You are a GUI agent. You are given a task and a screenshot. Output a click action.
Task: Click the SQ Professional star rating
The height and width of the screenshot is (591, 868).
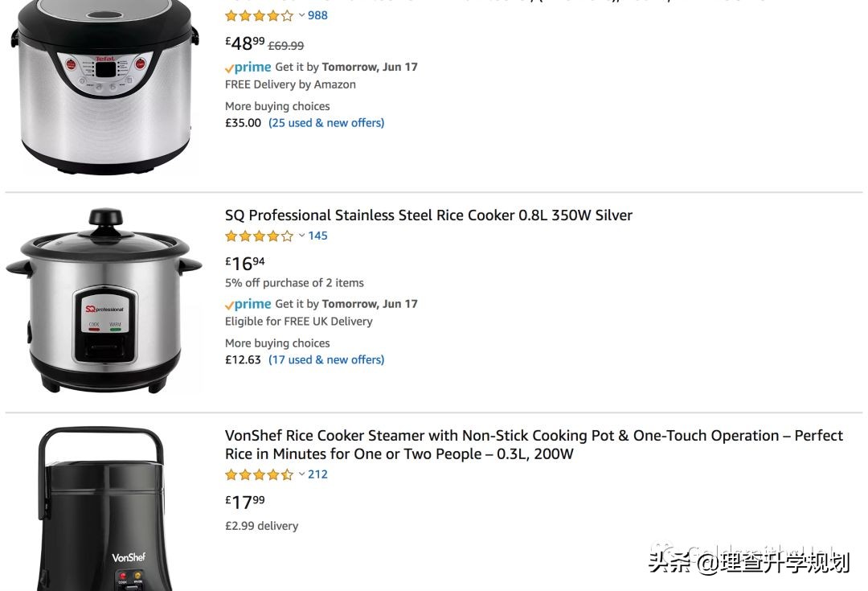[x=259, y=236]
